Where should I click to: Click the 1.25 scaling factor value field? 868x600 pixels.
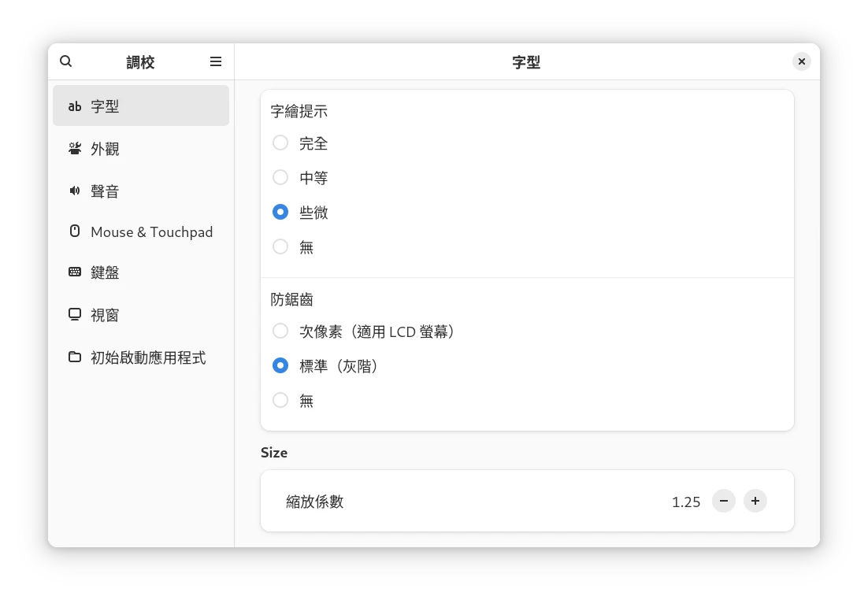click(685, 502)
